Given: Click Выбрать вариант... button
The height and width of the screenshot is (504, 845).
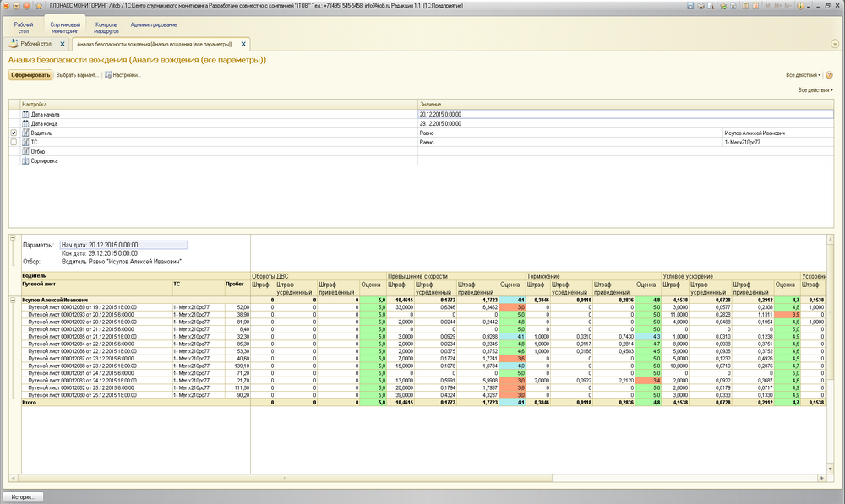Looking at the screenshot, I should point(78,75).
